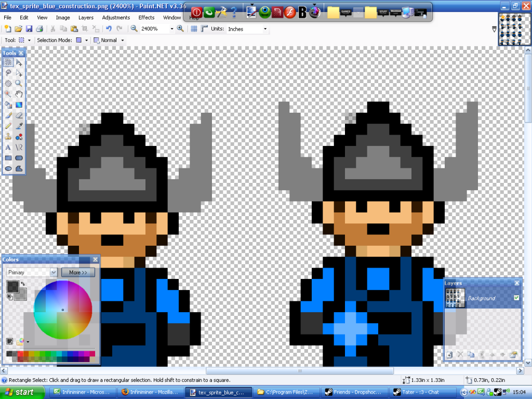Select the Paint Bucket tool
Screen dimensions: 532x399
(x=8, y=104)
